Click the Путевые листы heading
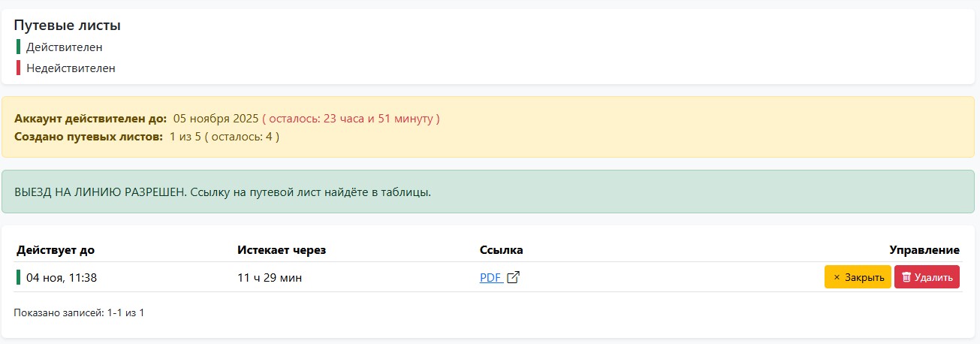Image resolution: width=980 pixels, height=344 pixels. coord(68,26)
